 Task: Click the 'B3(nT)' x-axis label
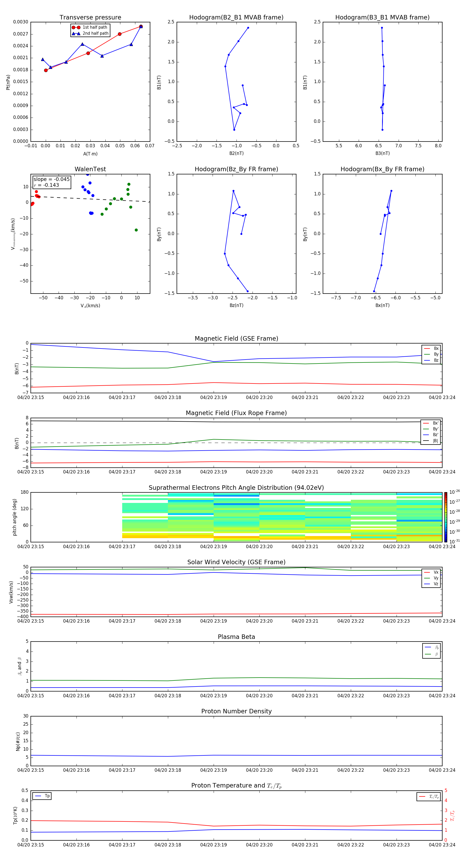click(x=382, y=153)
